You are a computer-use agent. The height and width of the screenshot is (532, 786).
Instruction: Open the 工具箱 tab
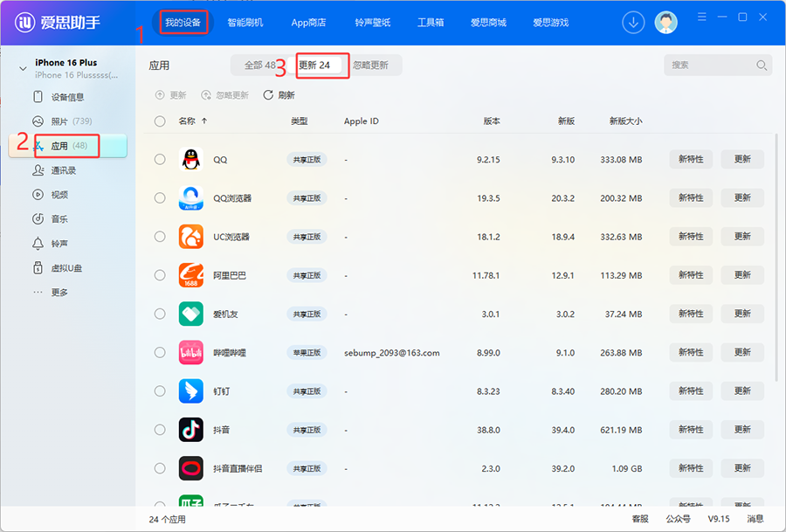click(x=431, y=23)
